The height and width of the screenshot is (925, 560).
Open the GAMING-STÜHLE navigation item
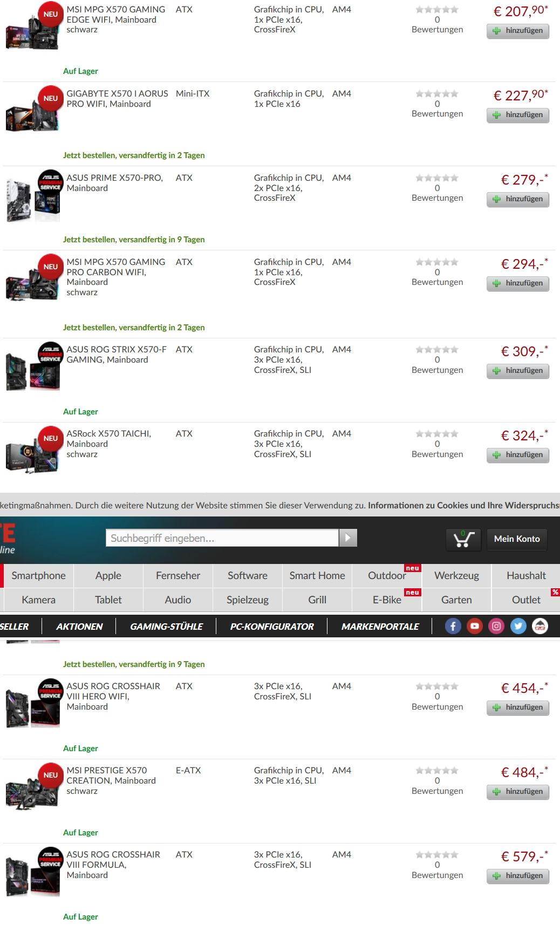[x=166, y=626]
